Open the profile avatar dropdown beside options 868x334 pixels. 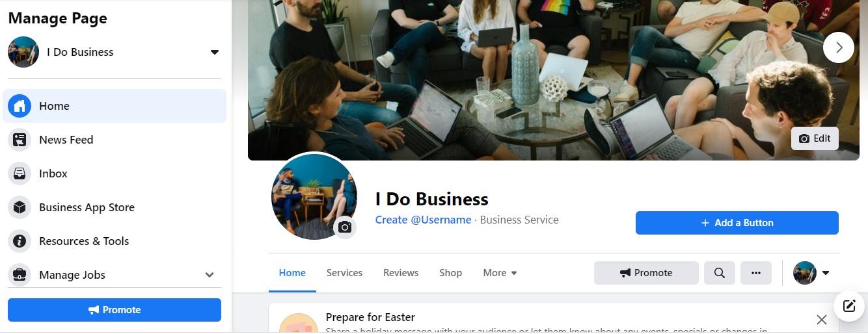[811, 273]
